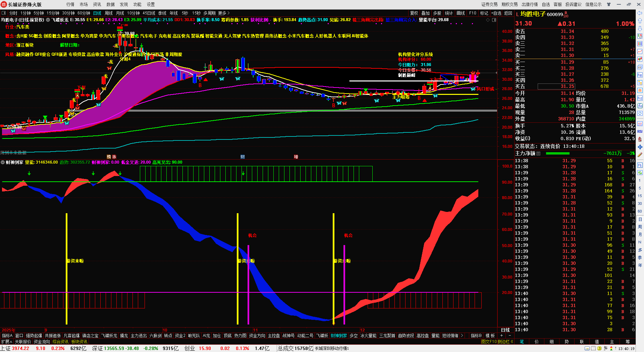
Task: Click the square icon at chart top right
Action: click(494, 20)
